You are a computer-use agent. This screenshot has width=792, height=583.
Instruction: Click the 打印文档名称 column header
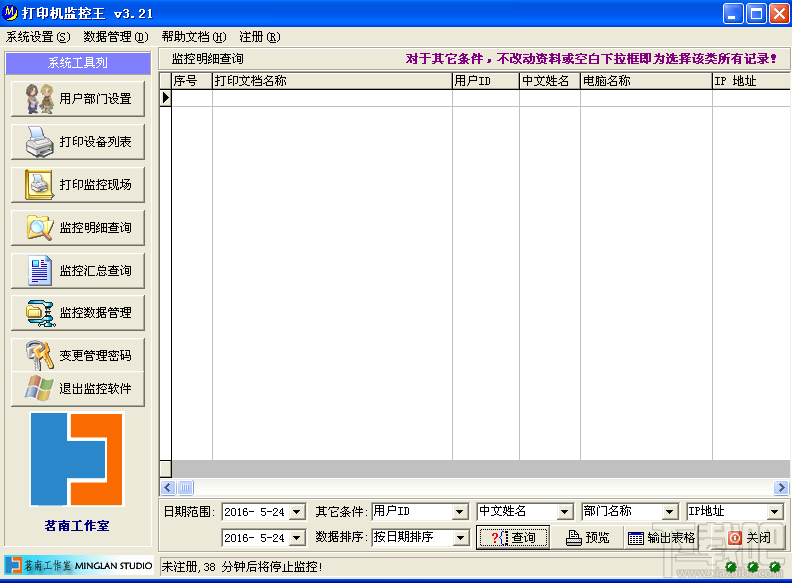click(332, 81)
